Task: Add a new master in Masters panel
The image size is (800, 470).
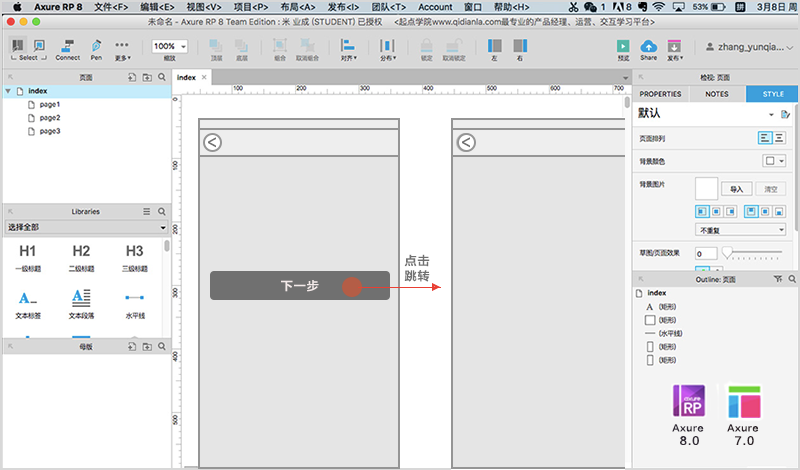Action: [132, 347]
